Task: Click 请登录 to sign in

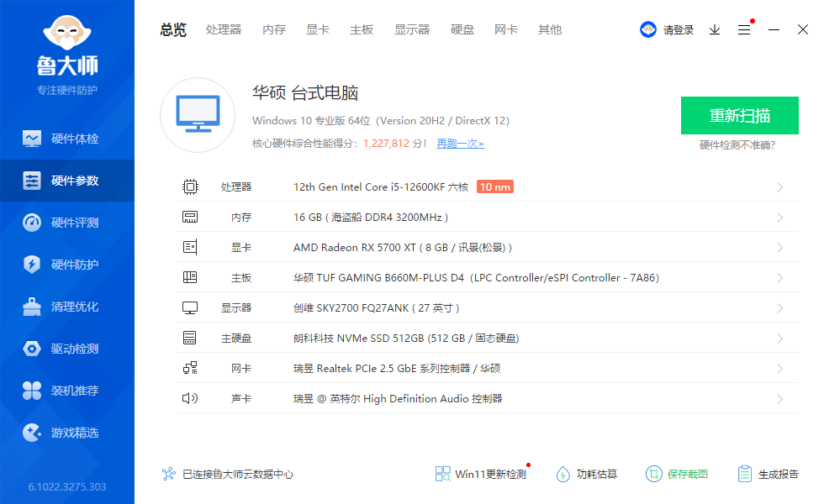Action: 679,30
